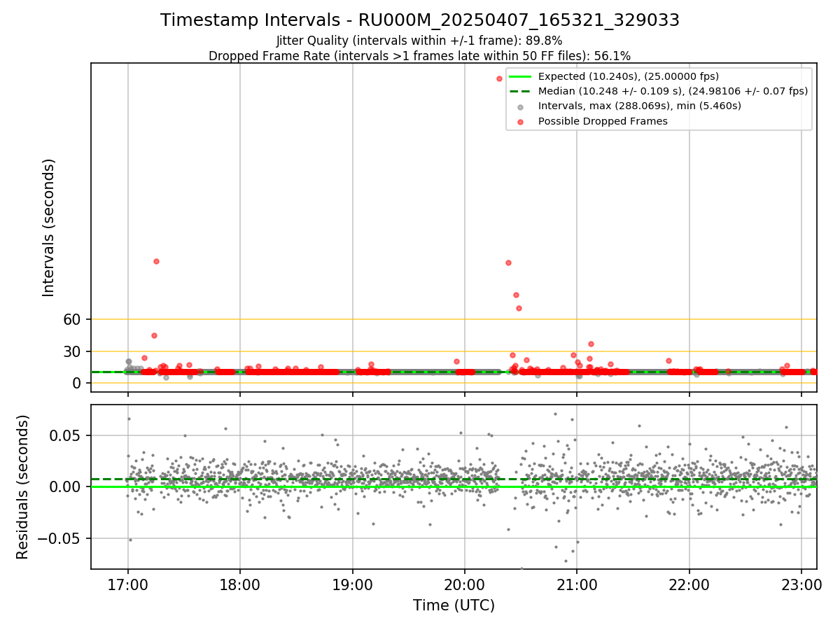Click the 'Time (UTC)' x-axis label
Viewport: 840px width, 630px height.
coord(454,605)
